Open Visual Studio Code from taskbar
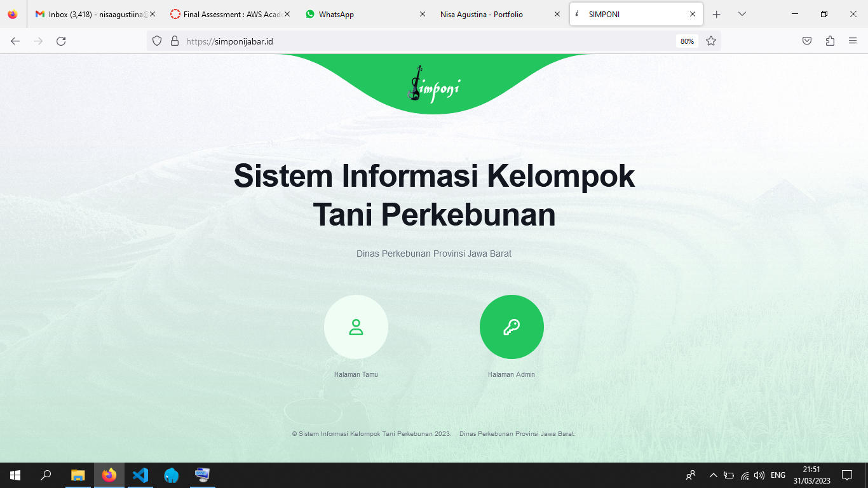 (140, 475)
